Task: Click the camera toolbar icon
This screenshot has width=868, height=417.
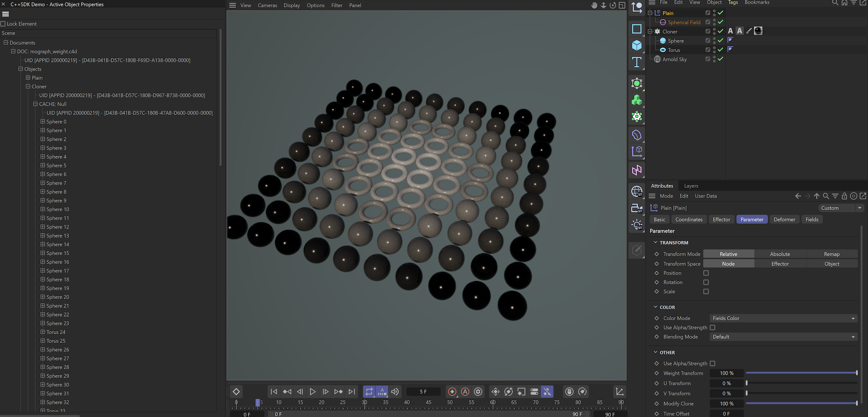Action: [x=637, y=208]
